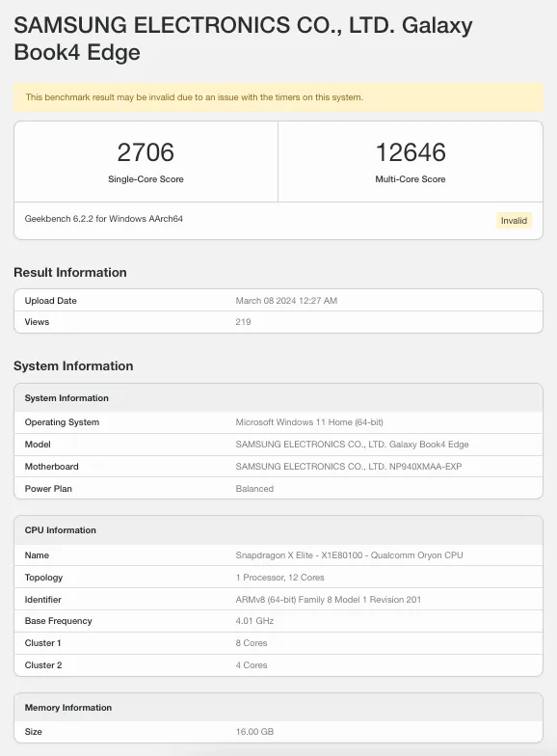
Task: Click Geekbench 6.2.2 for Windows AArch64 text
Action: coord(104,219)
